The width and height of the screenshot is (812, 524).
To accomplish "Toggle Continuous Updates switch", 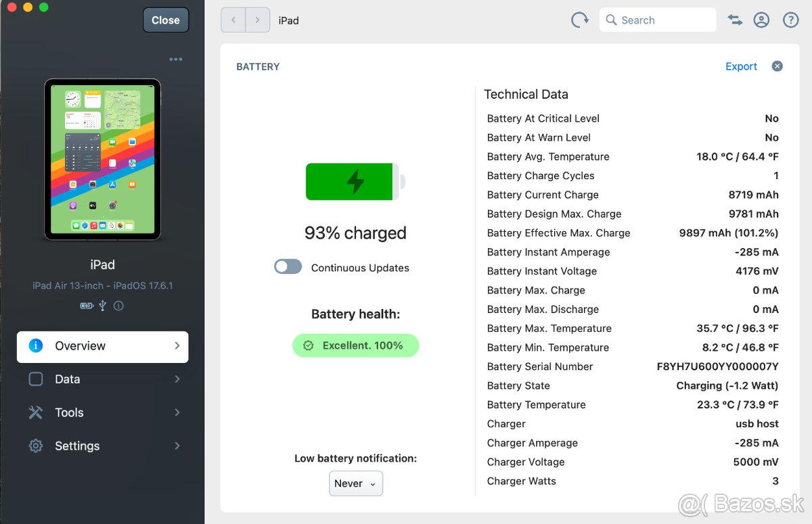I will [288, 267].
